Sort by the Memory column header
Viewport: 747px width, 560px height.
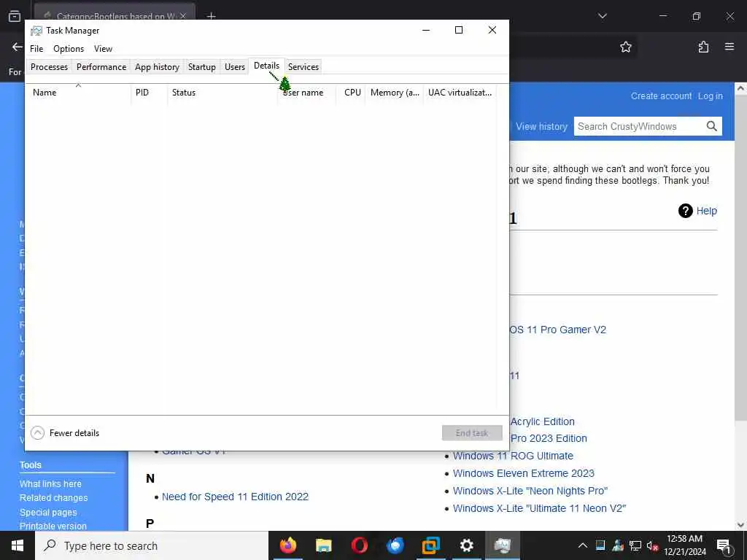pyautogui.click(x=395, y=93)
